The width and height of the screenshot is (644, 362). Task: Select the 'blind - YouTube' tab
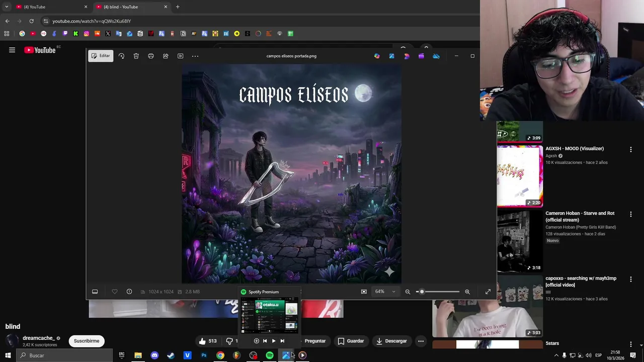tap(132, 7)
